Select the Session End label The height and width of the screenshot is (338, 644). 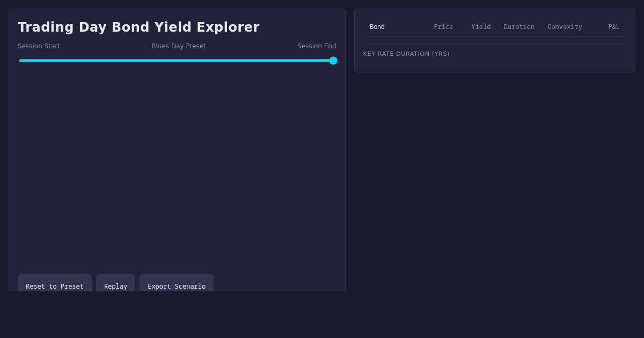click(317, 46)
